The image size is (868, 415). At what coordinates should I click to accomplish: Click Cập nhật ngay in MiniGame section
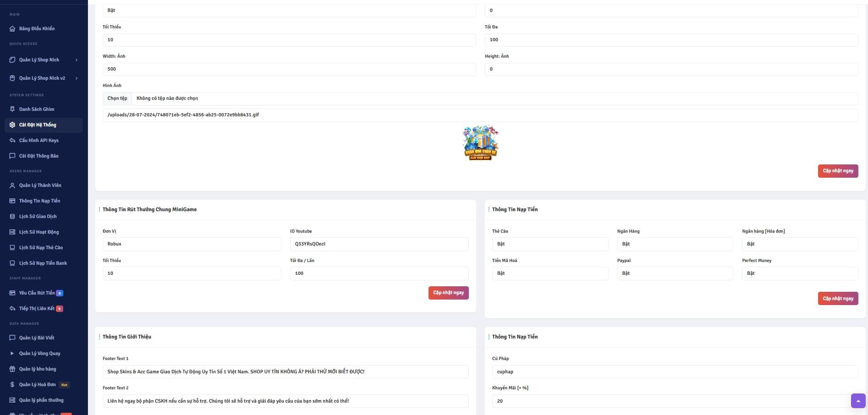point(448,293)
